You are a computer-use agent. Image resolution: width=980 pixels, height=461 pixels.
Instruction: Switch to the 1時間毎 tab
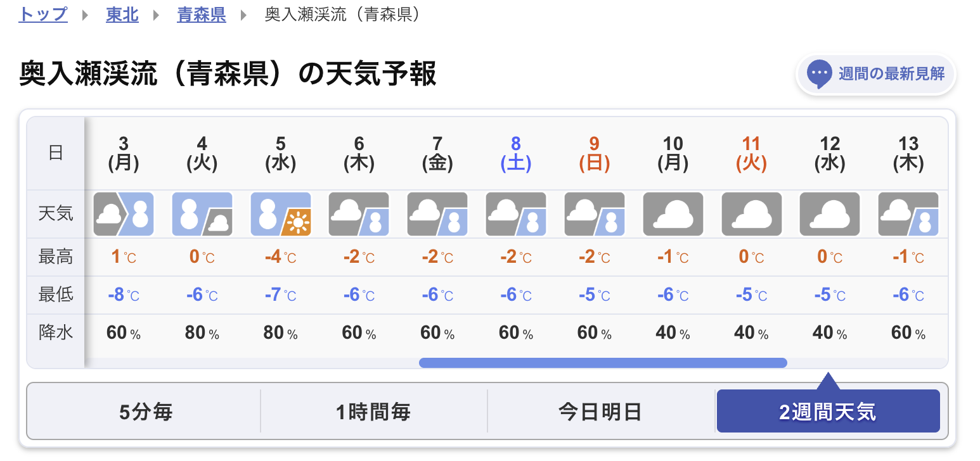(373, 412)
